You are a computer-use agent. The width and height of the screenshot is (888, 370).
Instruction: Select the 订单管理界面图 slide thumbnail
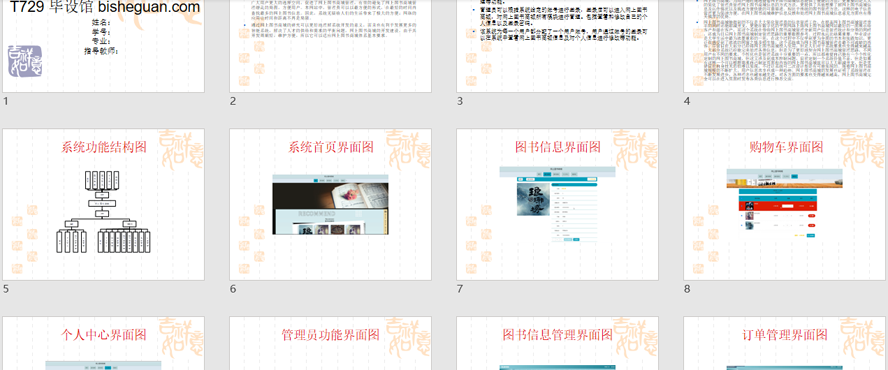(784, 343)
